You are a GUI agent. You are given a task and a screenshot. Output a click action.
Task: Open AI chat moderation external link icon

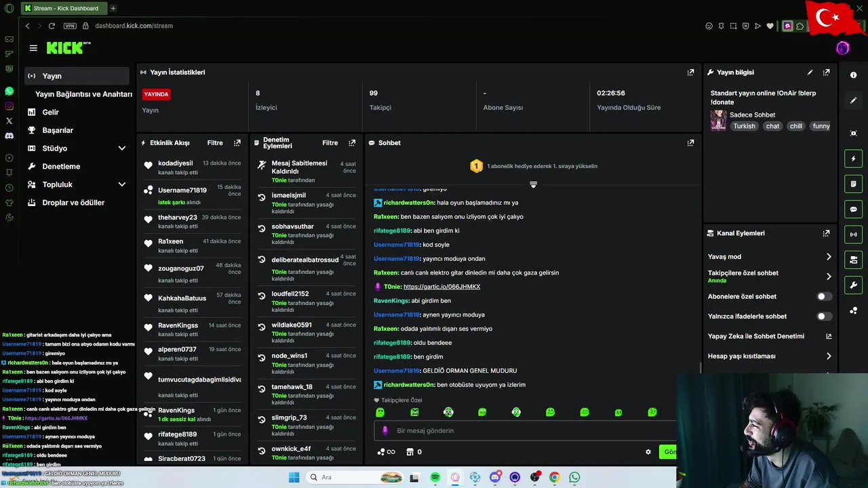pos(829,336)
